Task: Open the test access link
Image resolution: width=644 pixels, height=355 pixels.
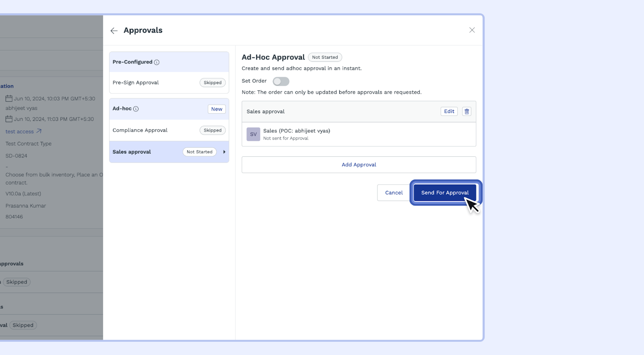Action: pyautogui.click(x=20, y=131)
